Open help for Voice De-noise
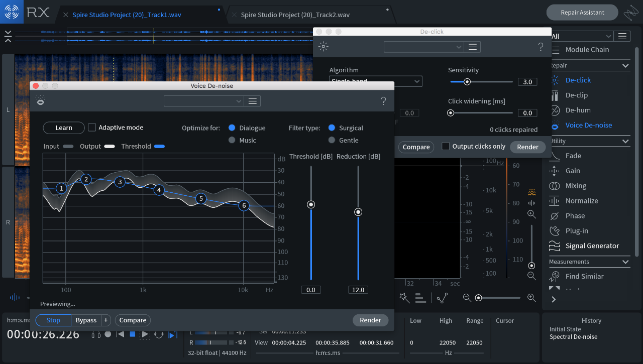Screen dimensions: 643x364 (383, 101)
